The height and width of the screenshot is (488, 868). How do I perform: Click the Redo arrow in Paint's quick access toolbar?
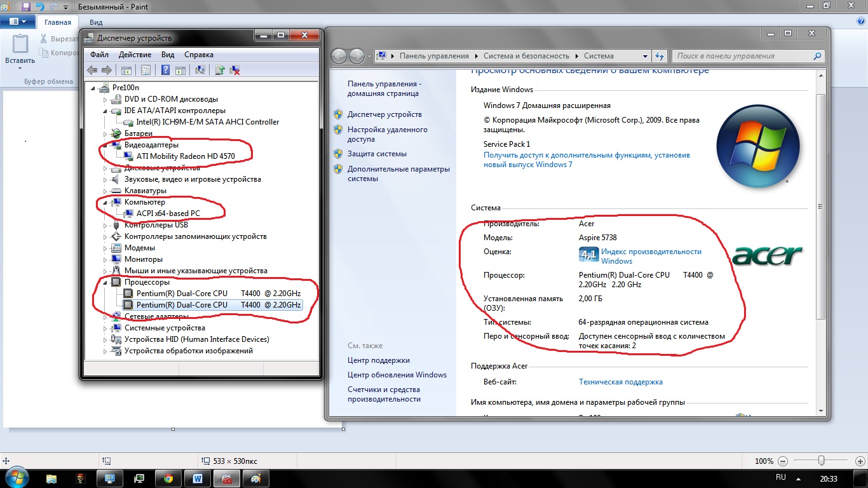[53, 7]
